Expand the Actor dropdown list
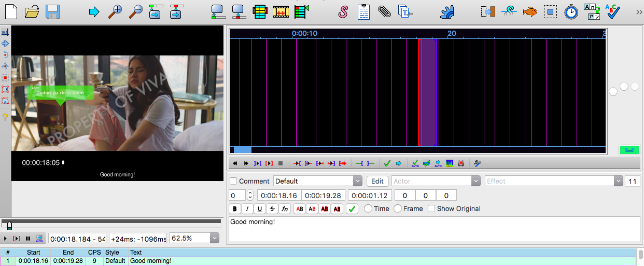 point(475,181)
